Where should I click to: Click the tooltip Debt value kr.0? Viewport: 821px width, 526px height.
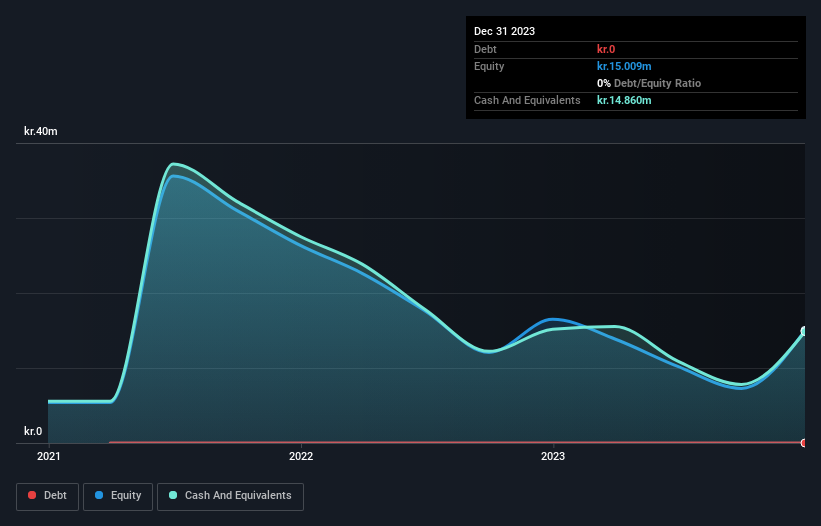606,49
